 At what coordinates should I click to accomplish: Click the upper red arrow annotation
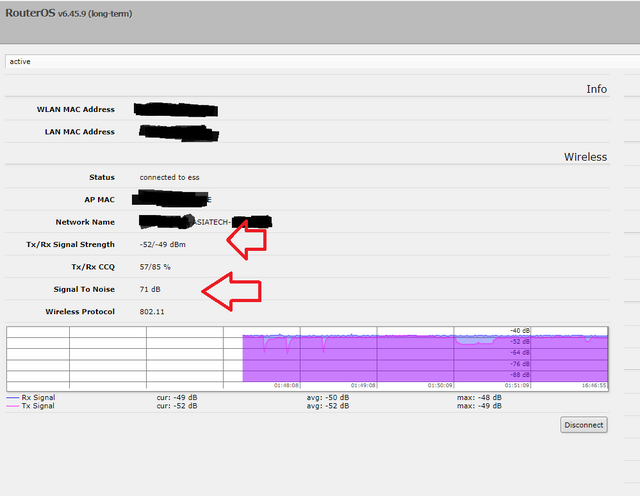coord(248,240)
